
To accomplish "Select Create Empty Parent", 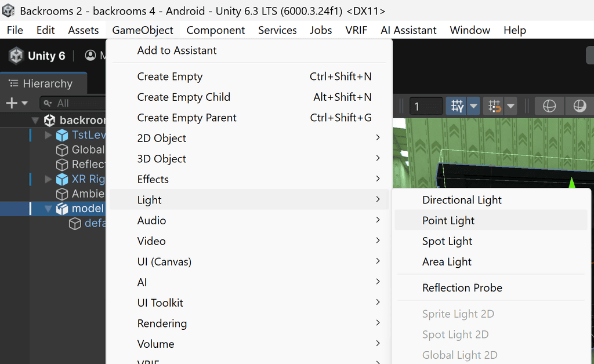I will pyautogui.click(x=249, y=118).
